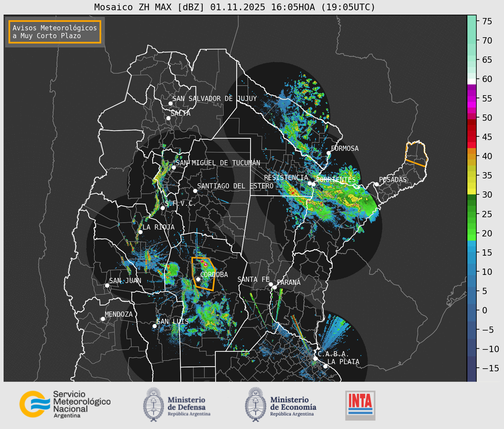Click the INTA logo
Viewport: 504px width, 429px height.
tap(360, 405)
